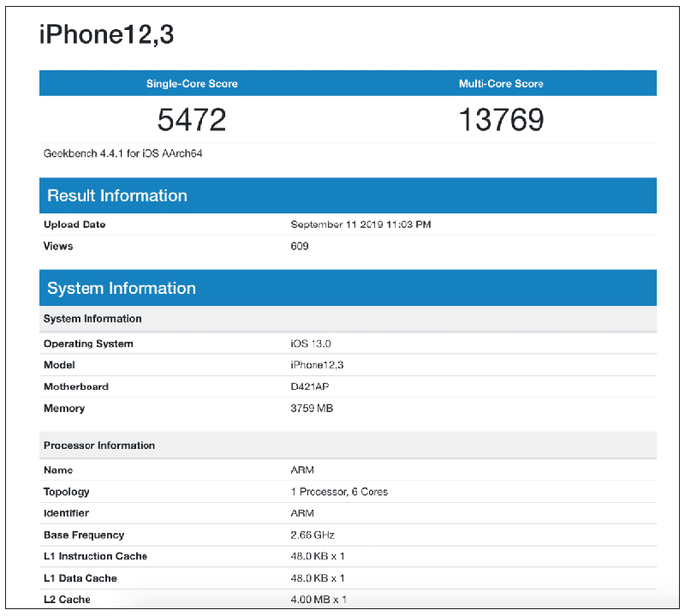This screenshot has width=685, height=616.
Task: Click the blue System Information section header
Action: pos(122,288)
